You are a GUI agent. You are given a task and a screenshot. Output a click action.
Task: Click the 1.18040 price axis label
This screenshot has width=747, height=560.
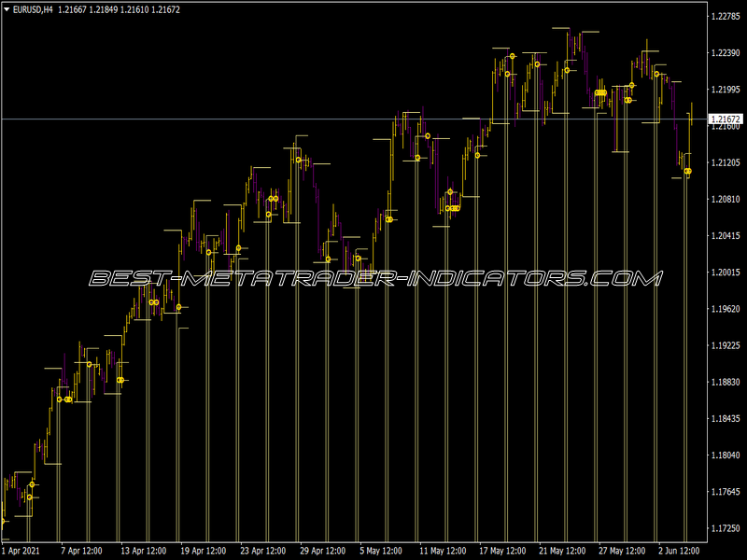[x=726, y=455]
